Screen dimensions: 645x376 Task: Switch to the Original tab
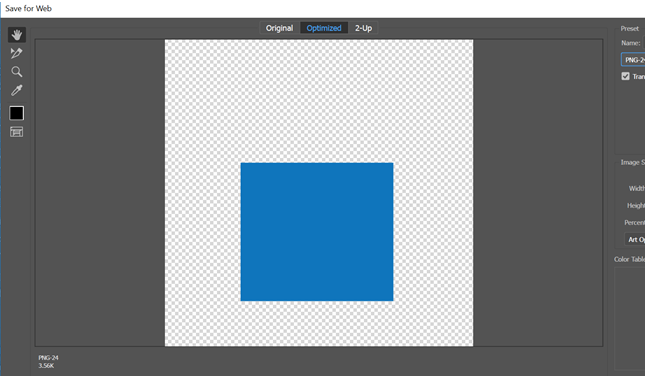click(x=279, y=28)
